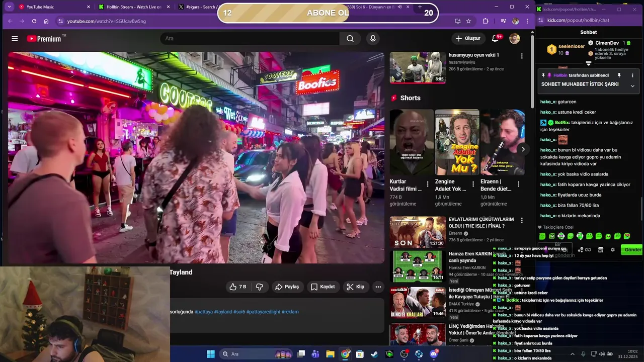The height and width of the screenshot is (362, 644).
Task: Like the video showing 7 B
Action: pyautogui.click(x=237, y=287)
